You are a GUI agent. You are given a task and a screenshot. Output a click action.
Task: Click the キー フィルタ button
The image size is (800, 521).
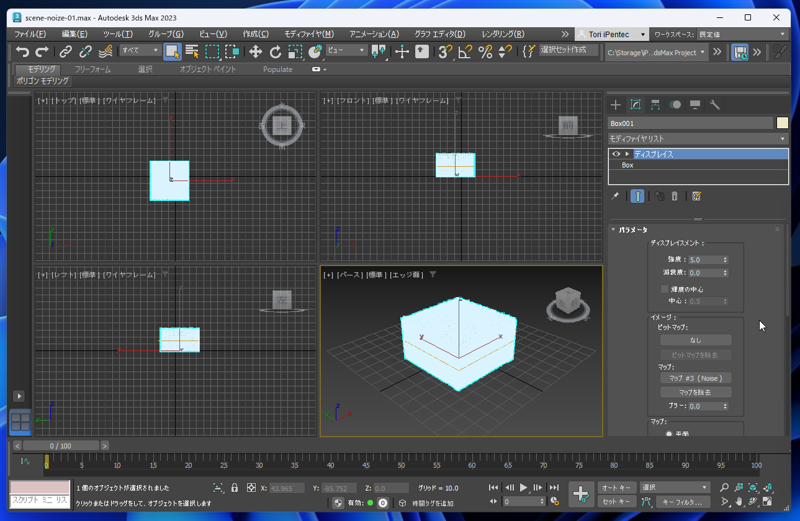click(682, 502)
